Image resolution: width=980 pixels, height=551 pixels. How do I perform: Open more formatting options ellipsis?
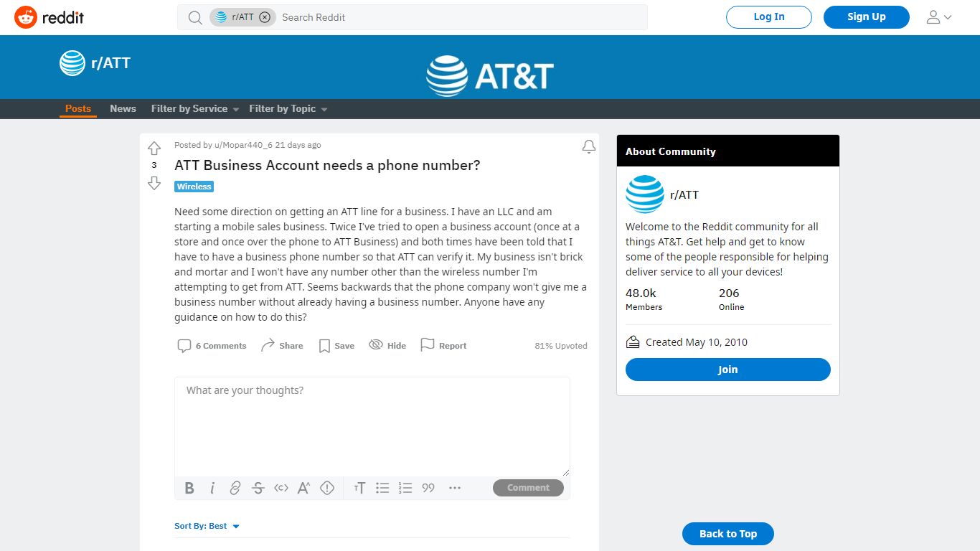pos(455,488)
